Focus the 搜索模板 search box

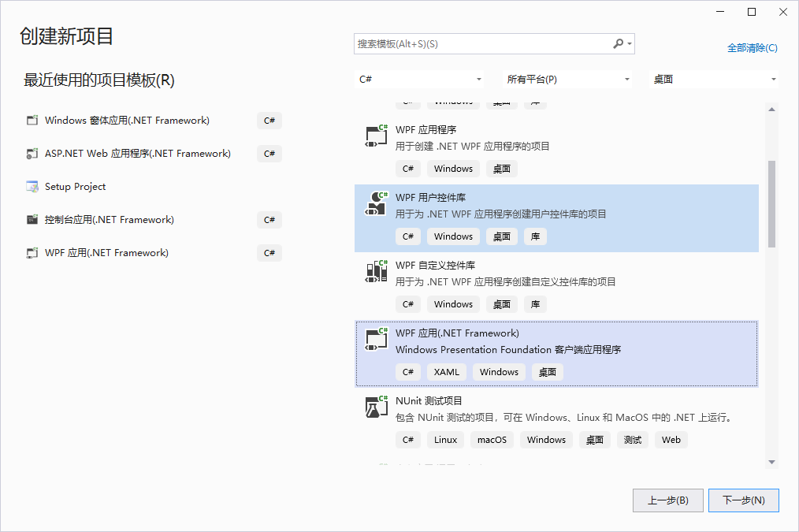tap(481, 44)
